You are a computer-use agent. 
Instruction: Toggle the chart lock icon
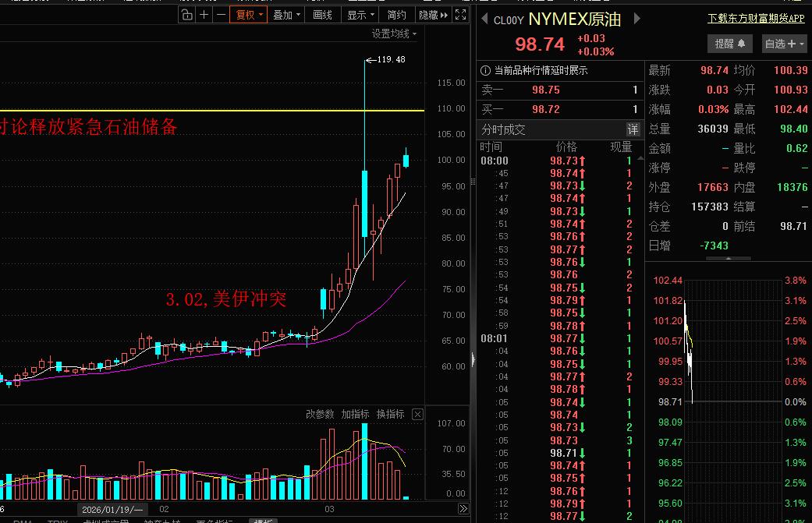pos(186,15)
